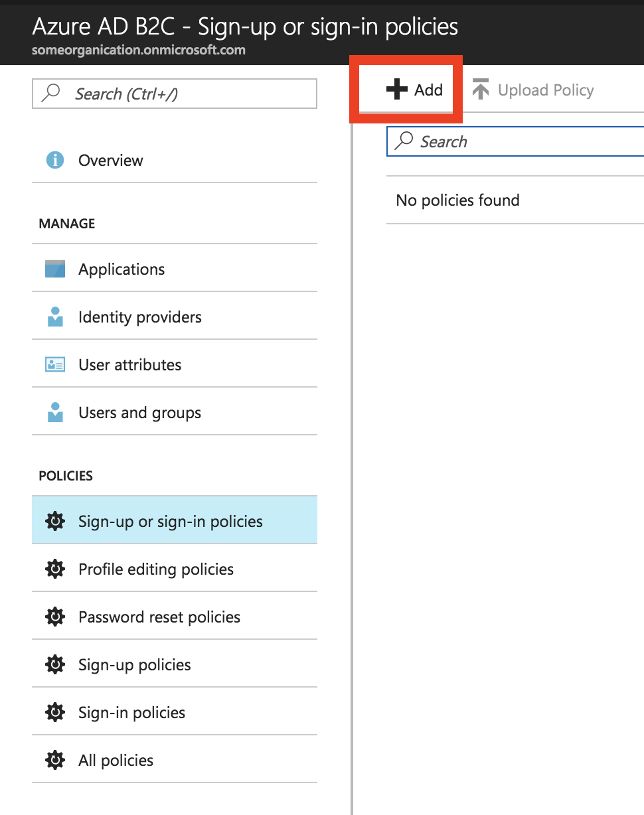Viewport: 644px width, 815px height.
Task: Select Sign-up or sign-in policies
Action: click(x=175, y=520)
